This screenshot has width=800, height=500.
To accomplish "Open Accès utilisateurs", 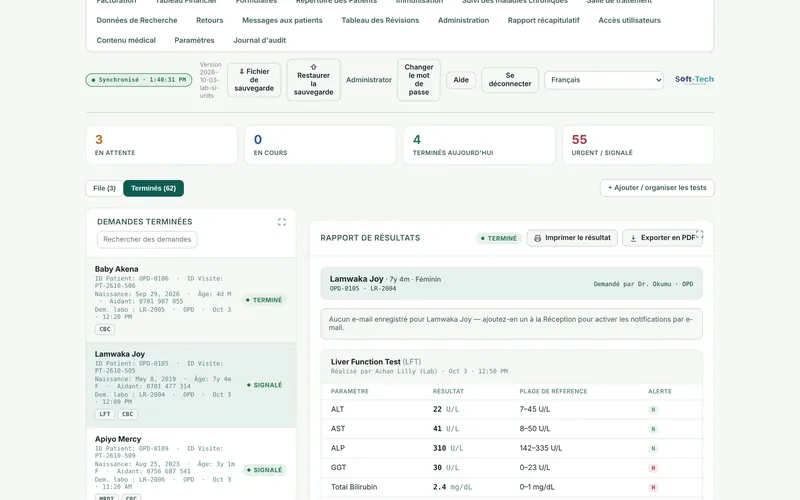I will pyautogui.click(x=629, y=20).
